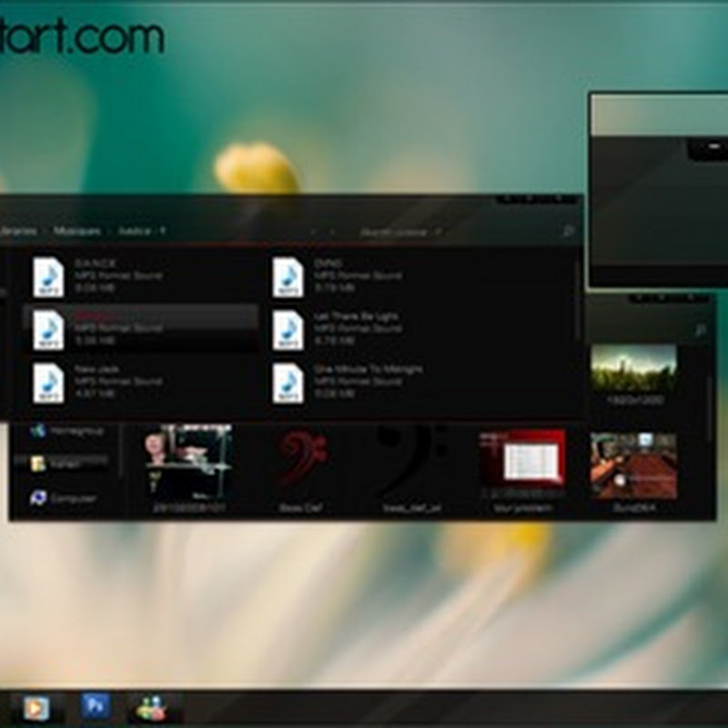Screen dimensions: 728x728
Task: Open the search box dropdown arrow in music window
Action: click(438, 232)
